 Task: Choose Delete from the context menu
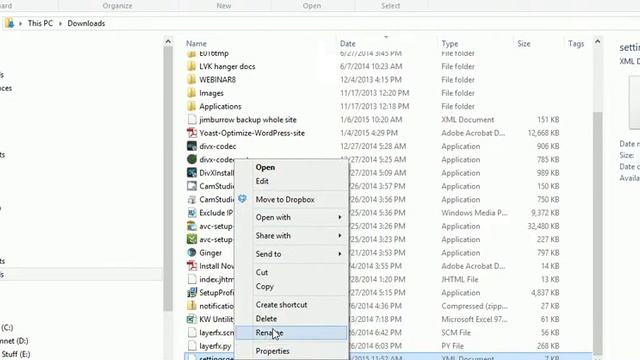coord(266,319)
